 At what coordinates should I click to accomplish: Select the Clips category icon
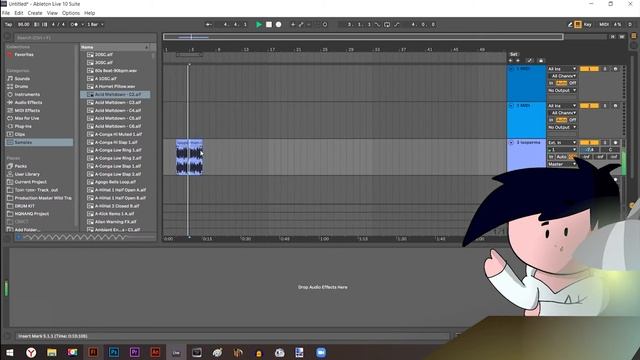tap(10, 134)
